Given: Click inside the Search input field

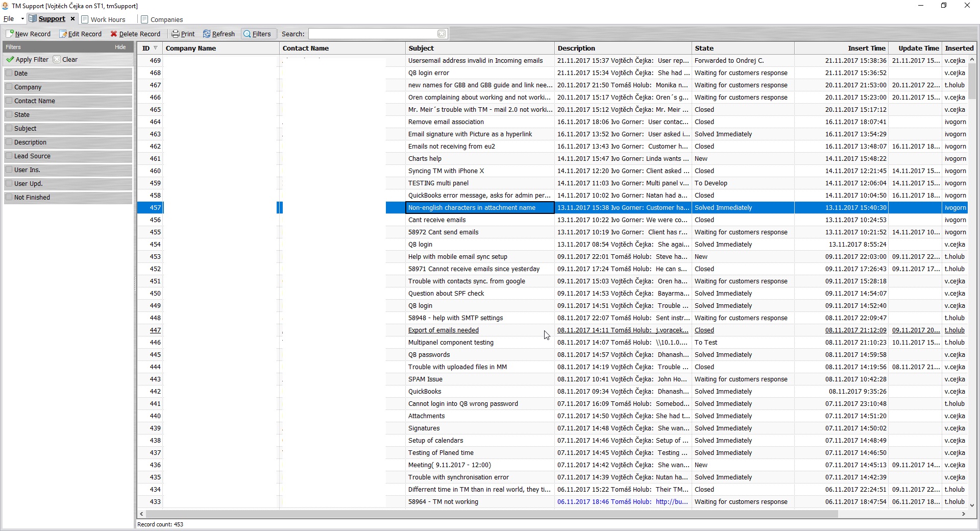Looking at the screenshot, I should (x=373, y=34).
